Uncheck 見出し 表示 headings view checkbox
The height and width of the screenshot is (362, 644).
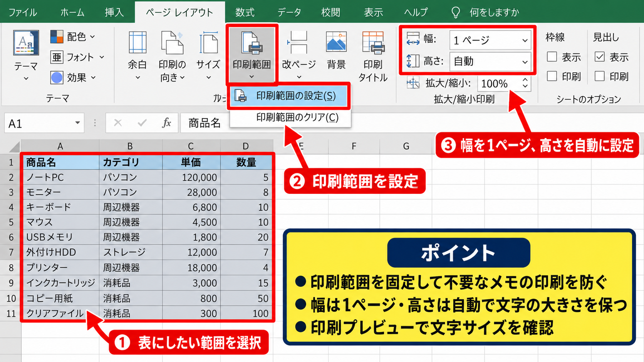click(x=600, y=57)
